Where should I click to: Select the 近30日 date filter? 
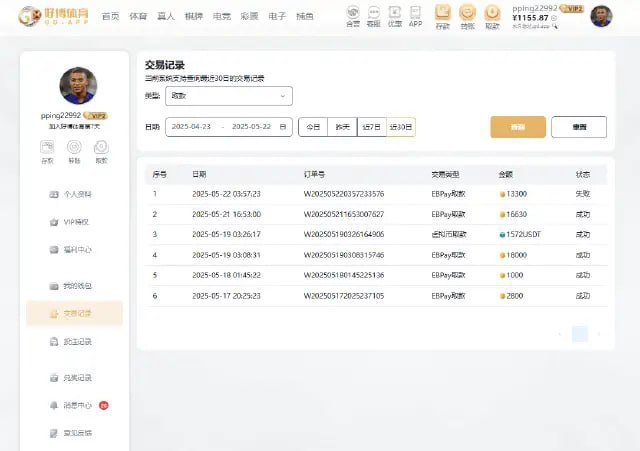400,127
